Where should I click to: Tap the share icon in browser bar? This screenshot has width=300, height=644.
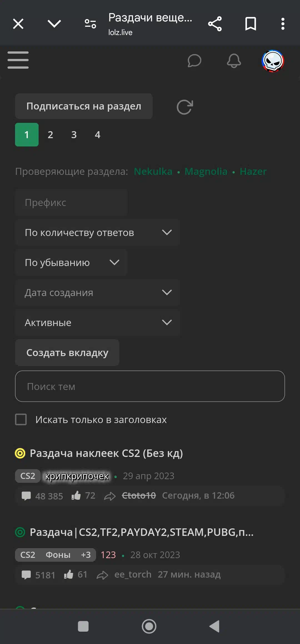(215, 24)
